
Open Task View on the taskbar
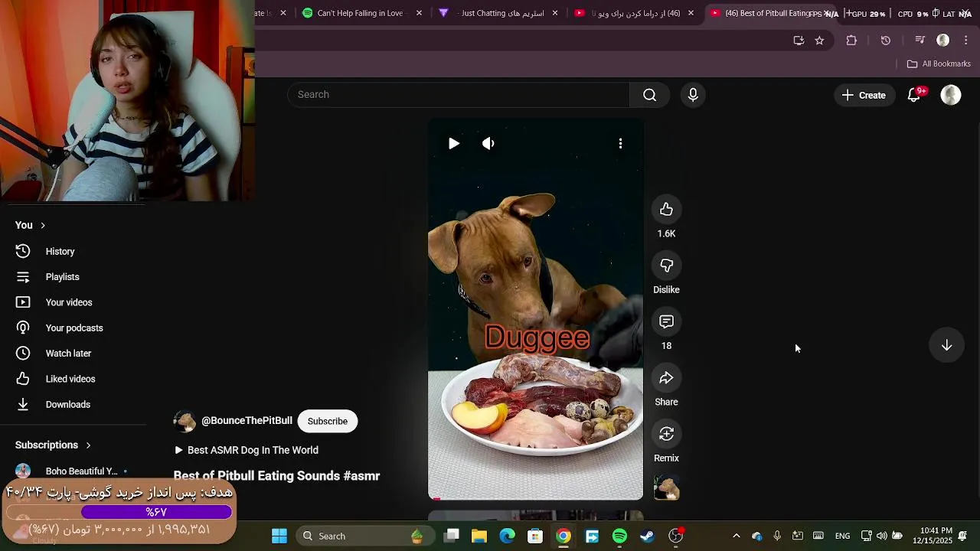pos(452,536)
